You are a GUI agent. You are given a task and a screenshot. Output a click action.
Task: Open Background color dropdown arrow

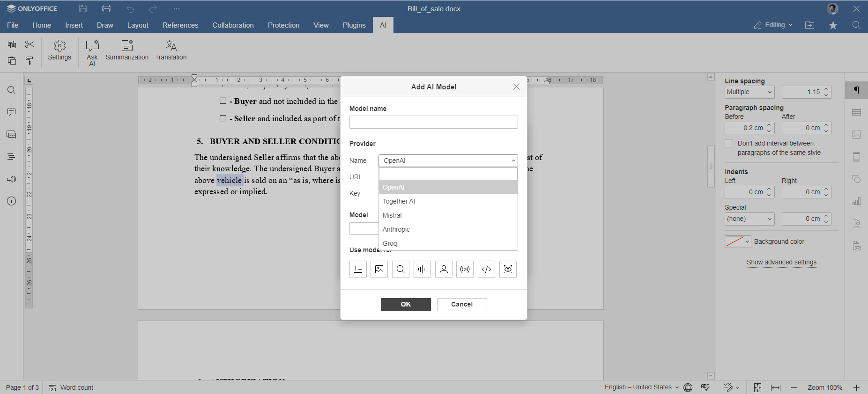pos(748,242)
